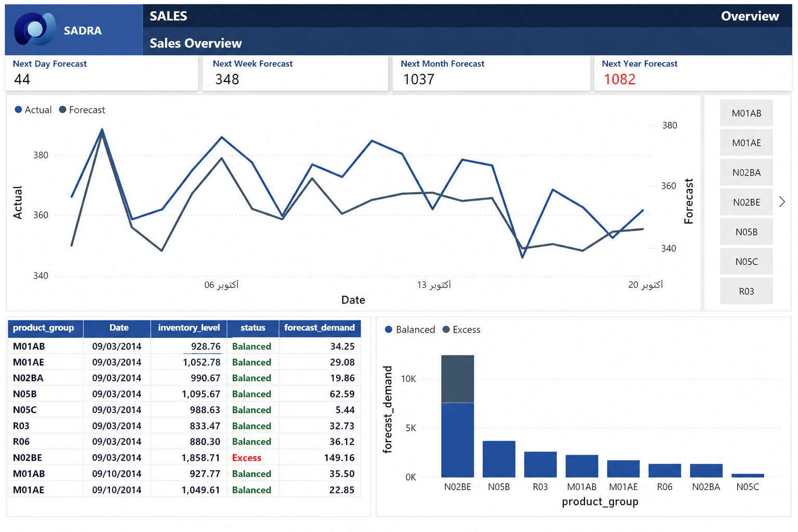Select the Next Month Forecast card showing 1037
The height and width of the screenshot is (532, 798).
(491, 73)
